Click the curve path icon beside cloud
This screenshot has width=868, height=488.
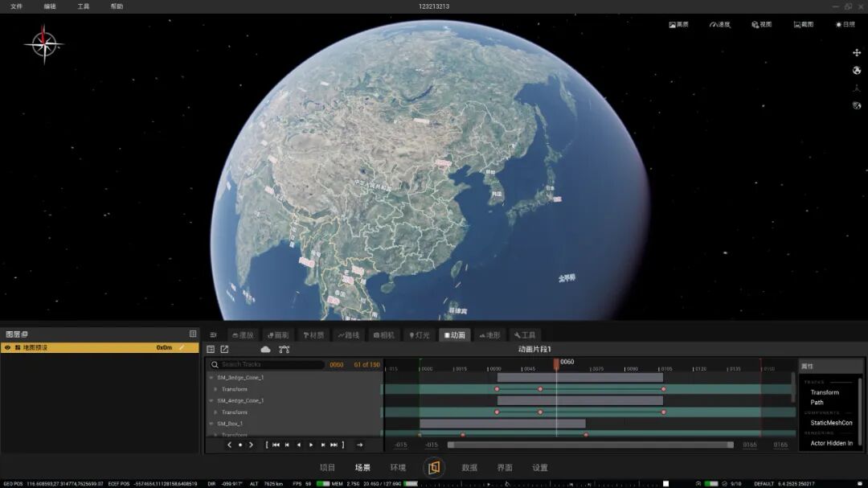(284, 350)
